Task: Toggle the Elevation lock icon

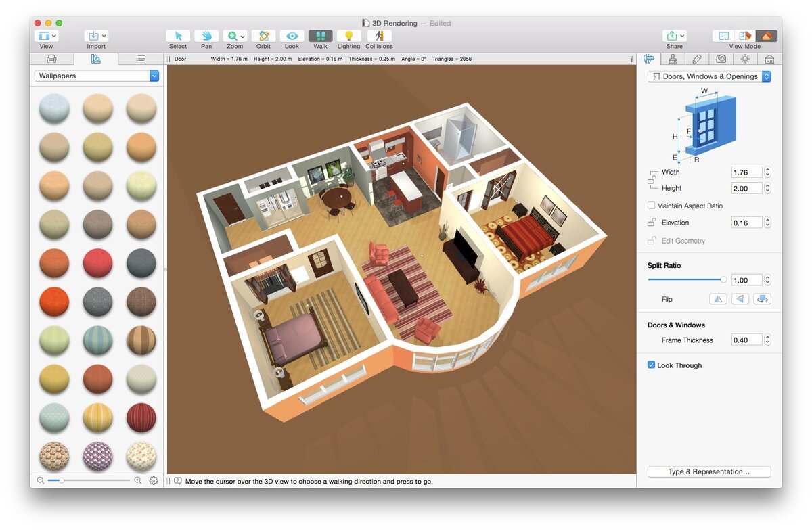Action: 652,223
